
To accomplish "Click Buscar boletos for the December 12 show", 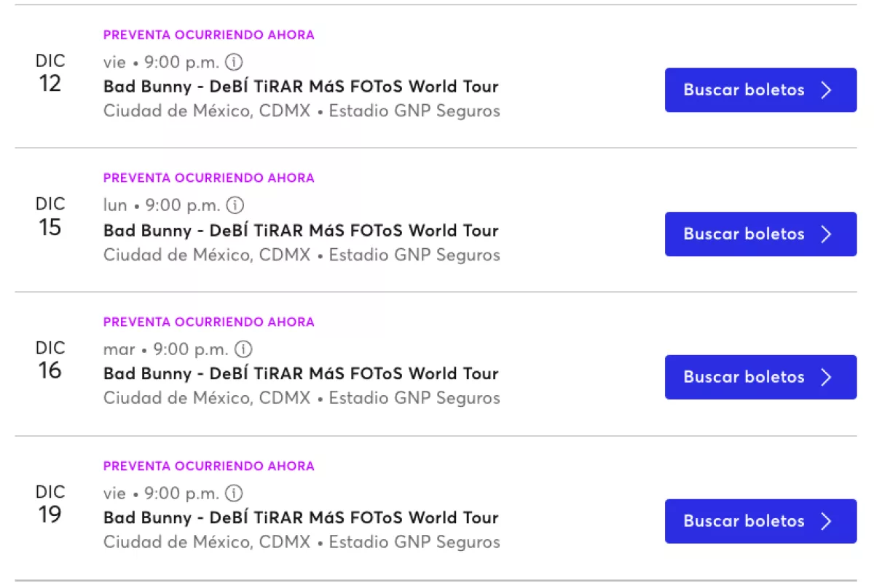I will tap(743, 90).
